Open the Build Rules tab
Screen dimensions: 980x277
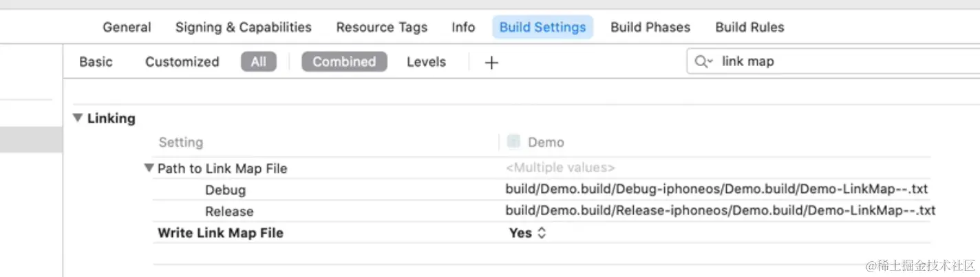[x=749, y=28]
